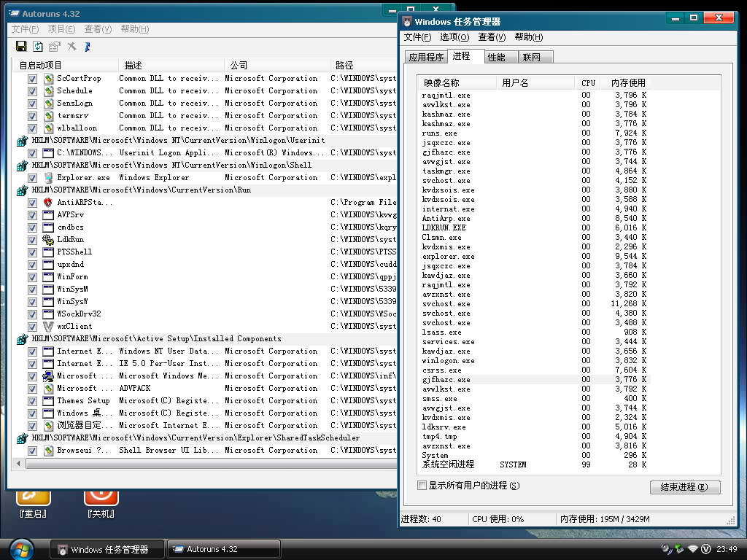Screen dimensions: 747x560
Task: Click registry icon of Winlogon\Userinit key
Action: point(22,141)
